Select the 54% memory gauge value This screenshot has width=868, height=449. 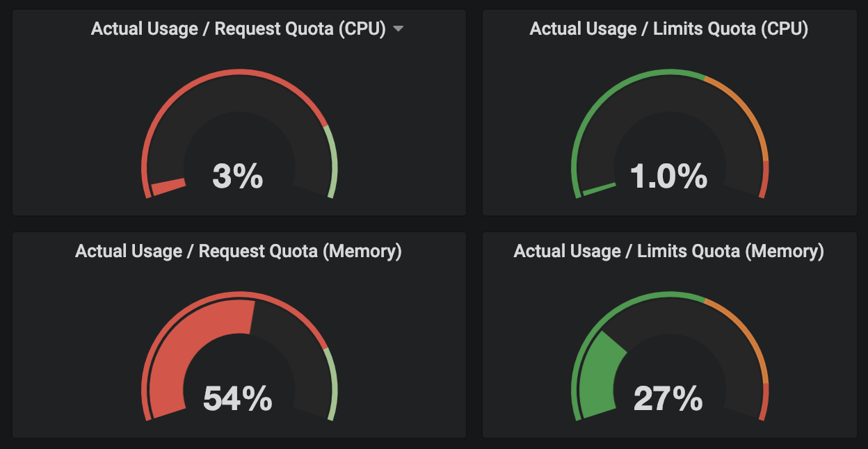click(x=238, y=399)
